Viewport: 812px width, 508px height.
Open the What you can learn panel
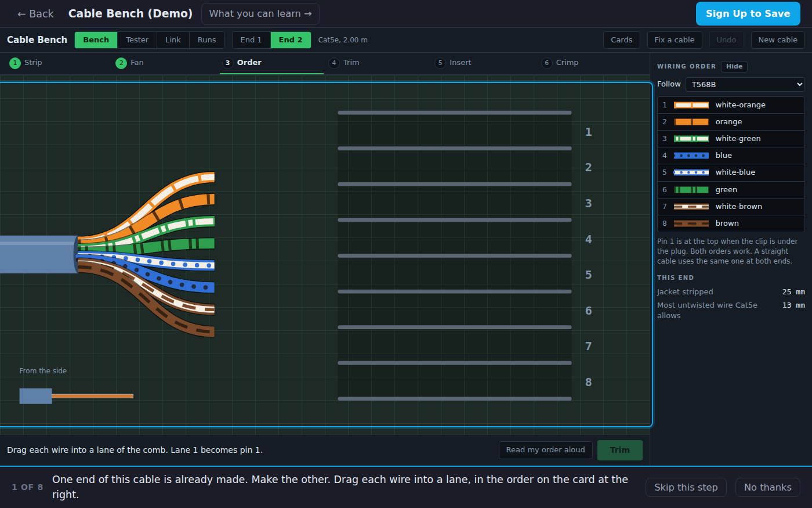click(x=260, y=14)
